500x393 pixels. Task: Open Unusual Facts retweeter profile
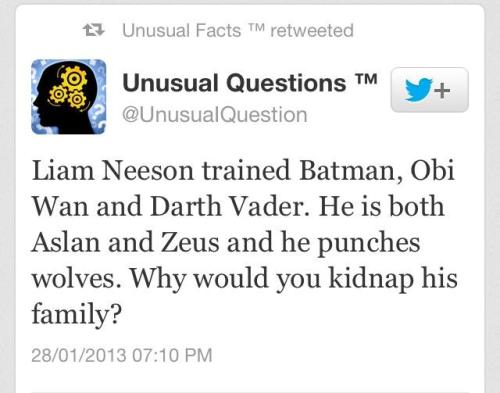pos(182,31)
